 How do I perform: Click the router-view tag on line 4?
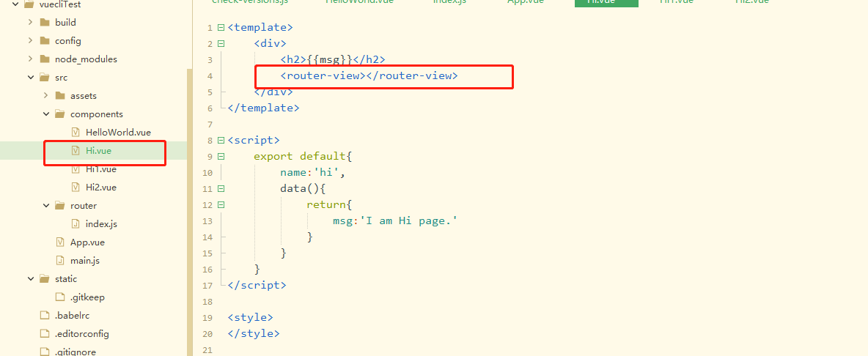coord(369,75)
